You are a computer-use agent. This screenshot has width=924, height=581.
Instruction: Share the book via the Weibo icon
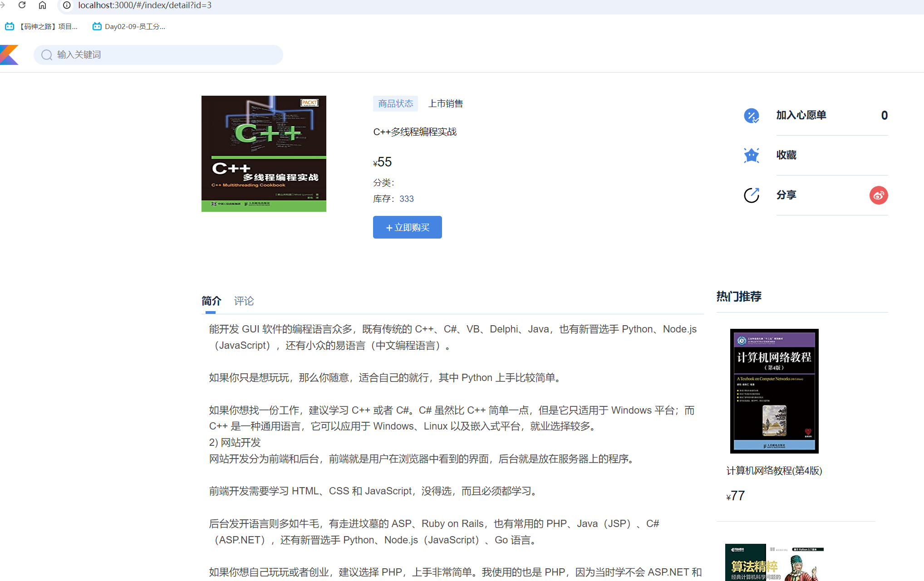[879, 195]
